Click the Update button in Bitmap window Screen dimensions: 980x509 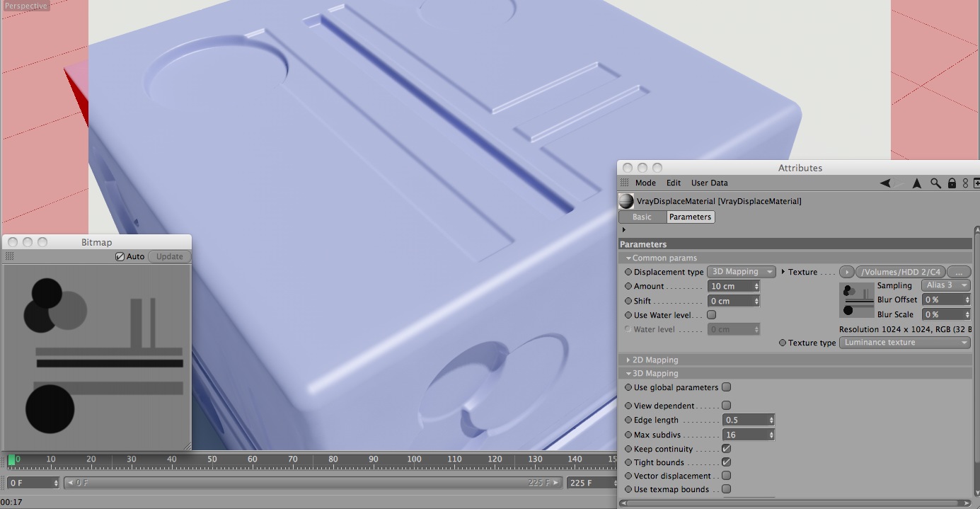pos(170,256)
